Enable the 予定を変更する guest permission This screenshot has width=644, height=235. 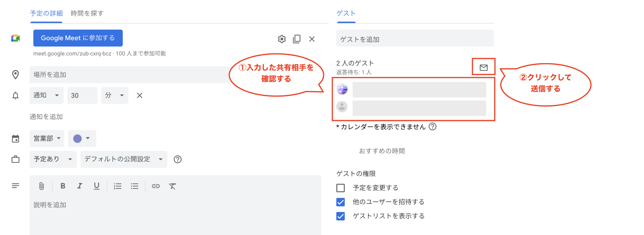pyautogui.click(x=340, y=188)
